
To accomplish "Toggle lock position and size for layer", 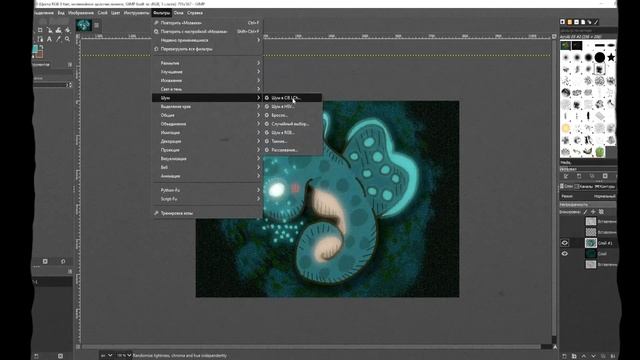I will pos(593,212).
